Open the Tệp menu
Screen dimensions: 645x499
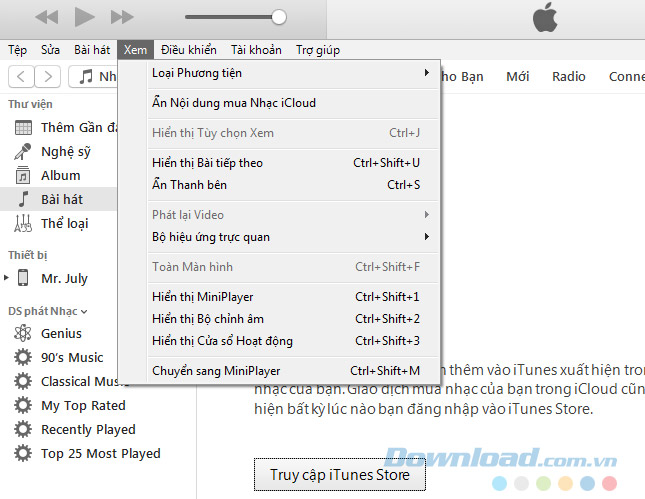click(x=17, y=50)
